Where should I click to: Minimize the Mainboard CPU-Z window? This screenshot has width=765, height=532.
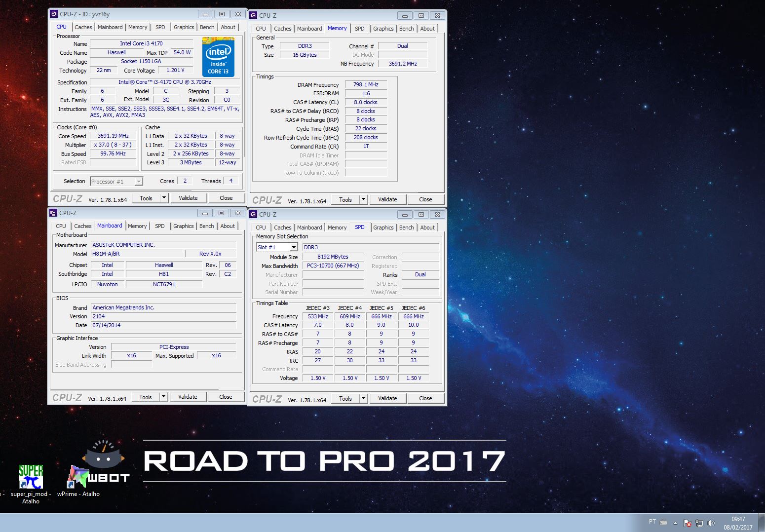[x=205, y=213]
